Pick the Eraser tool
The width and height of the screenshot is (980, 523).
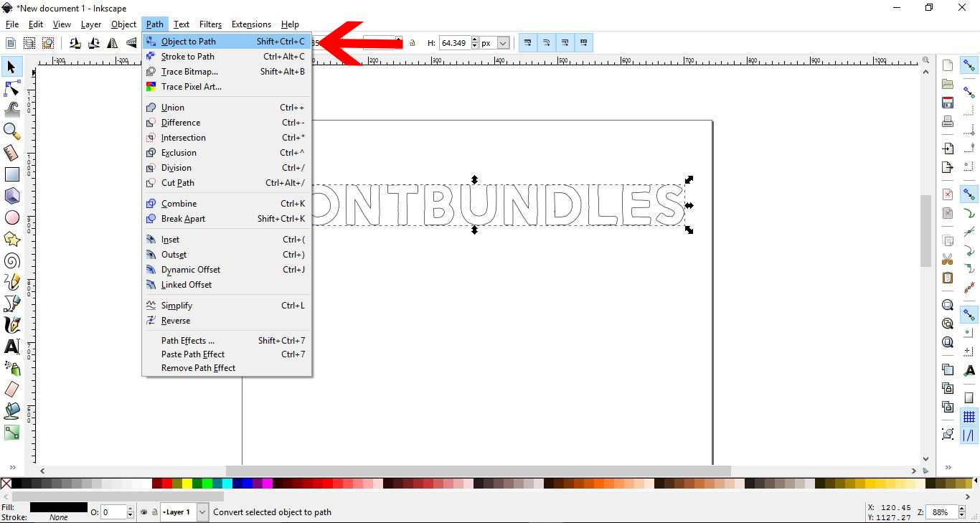(11, 390)
